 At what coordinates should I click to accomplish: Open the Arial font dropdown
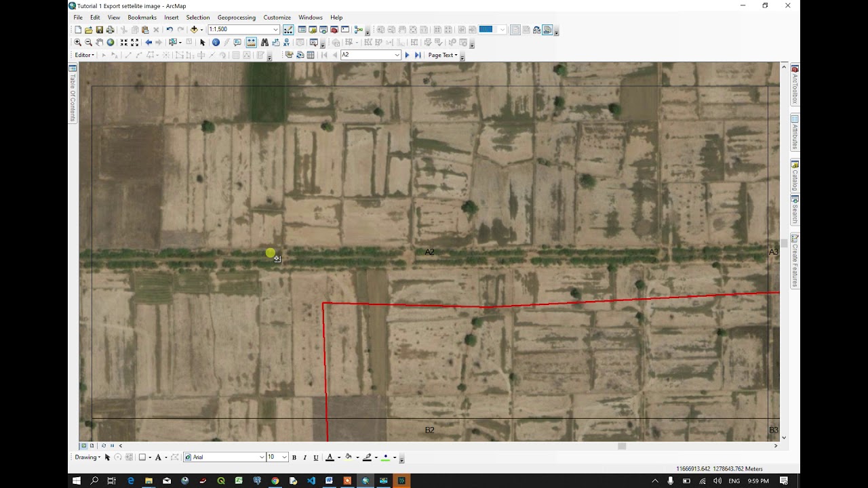point(262,457)
